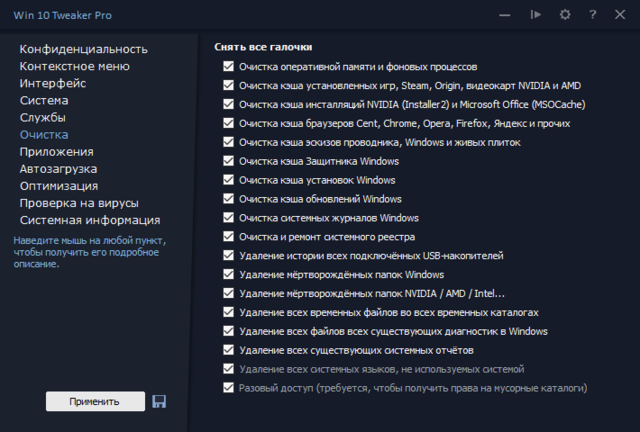Screen dimensions: 640x432
Task: Show the Системная информация page
Action: coord(89,219)
